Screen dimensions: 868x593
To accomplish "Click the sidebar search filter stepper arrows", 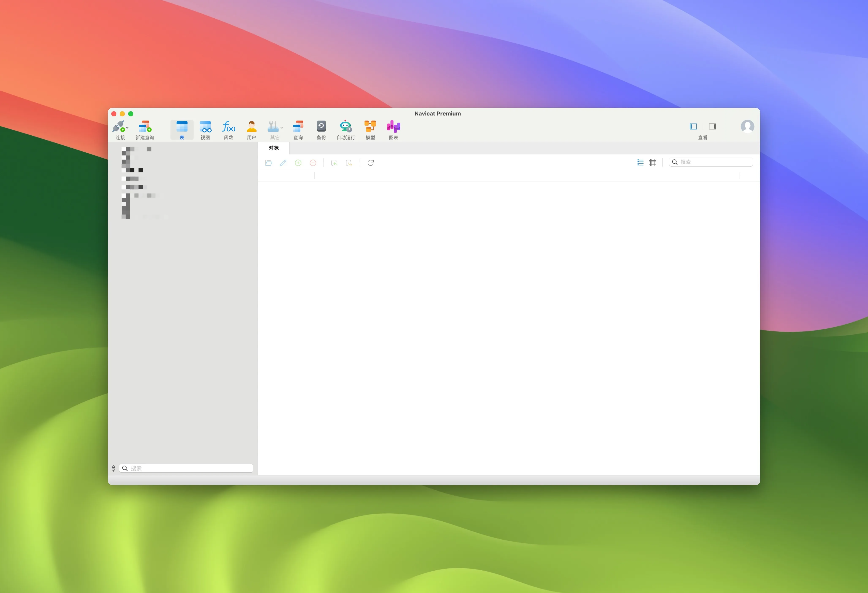I will coord(113,468).
